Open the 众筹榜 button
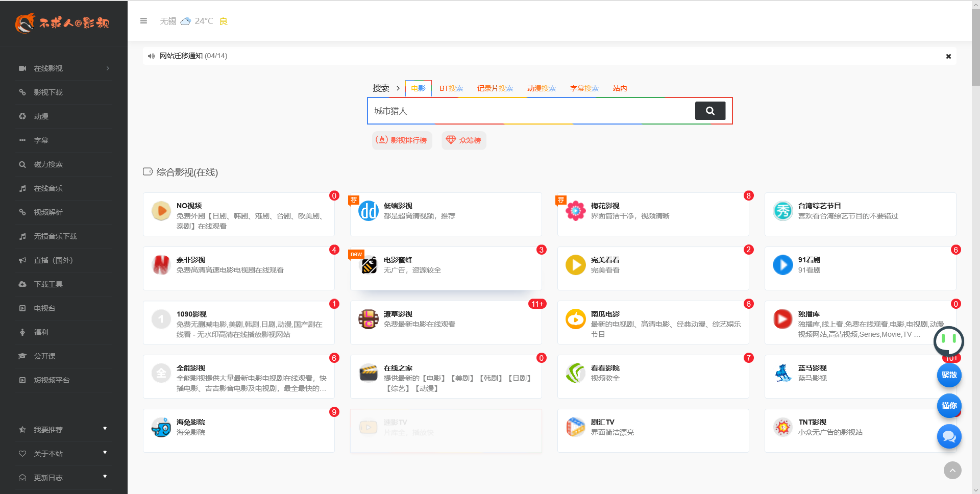Viewport: 980px width, 494px height. coord(463,140)
